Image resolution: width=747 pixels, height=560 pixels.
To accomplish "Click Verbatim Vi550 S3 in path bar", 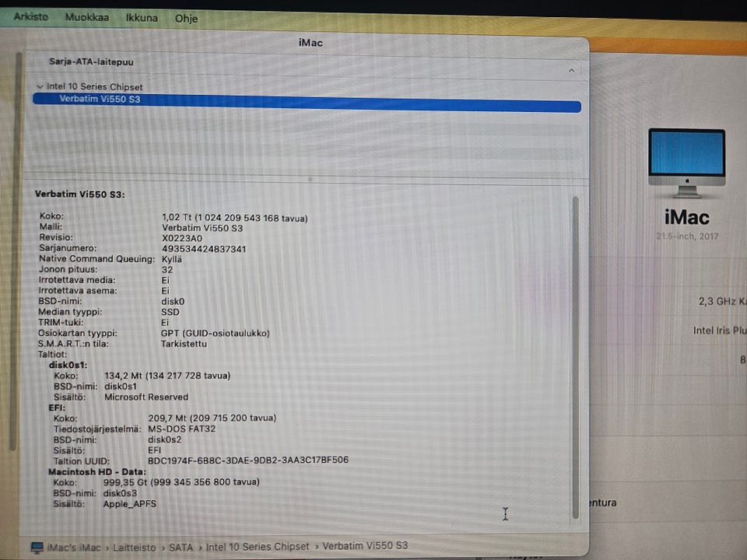I will click(366, 546).
